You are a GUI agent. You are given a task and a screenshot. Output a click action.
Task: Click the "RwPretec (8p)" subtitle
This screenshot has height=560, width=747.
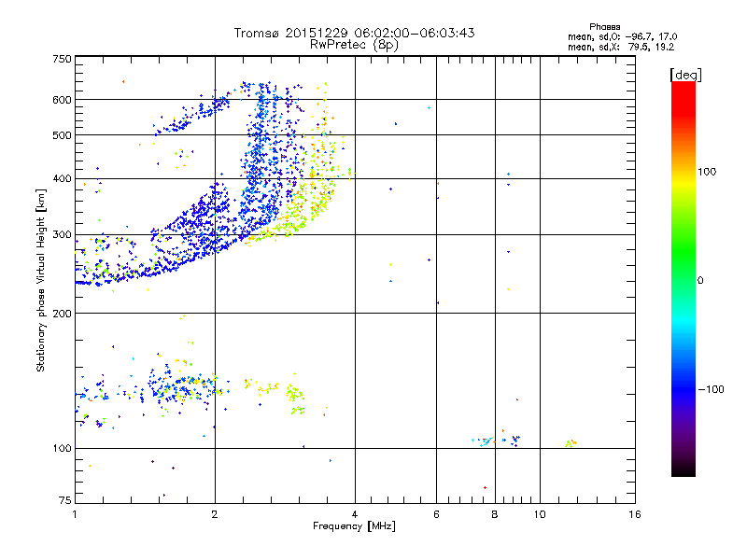tap(354, 45)
